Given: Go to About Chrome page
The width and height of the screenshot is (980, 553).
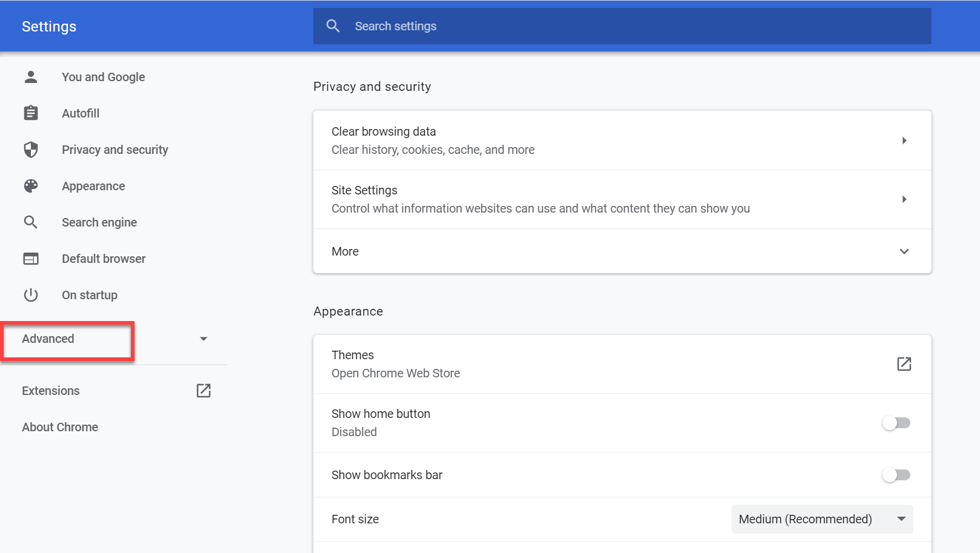Looking at the screenshot, I should 60,427.
